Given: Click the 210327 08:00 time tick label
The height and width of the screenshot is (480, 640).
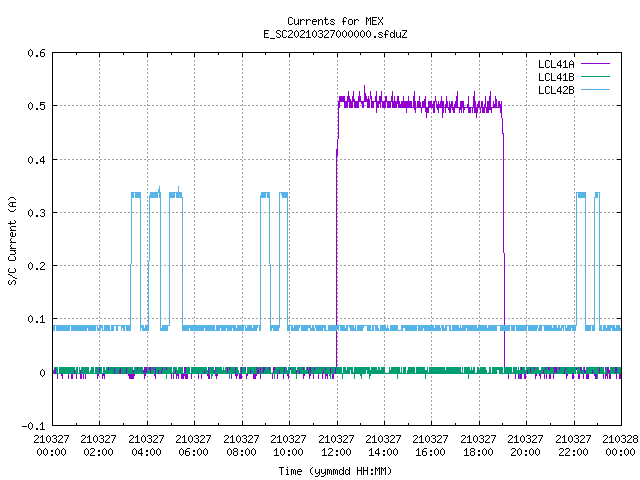Looking at the screenshot, I should [x=241, y=446].
